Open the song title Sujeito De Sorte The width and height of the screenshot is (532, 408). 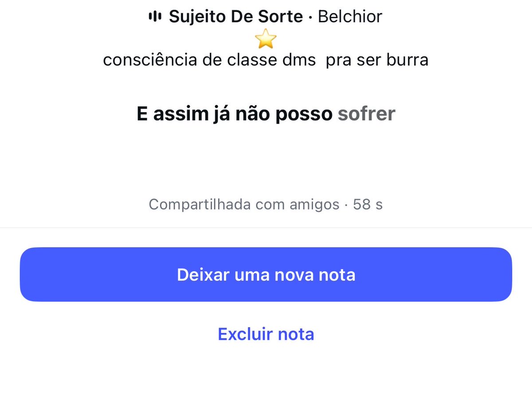point(236,17)
